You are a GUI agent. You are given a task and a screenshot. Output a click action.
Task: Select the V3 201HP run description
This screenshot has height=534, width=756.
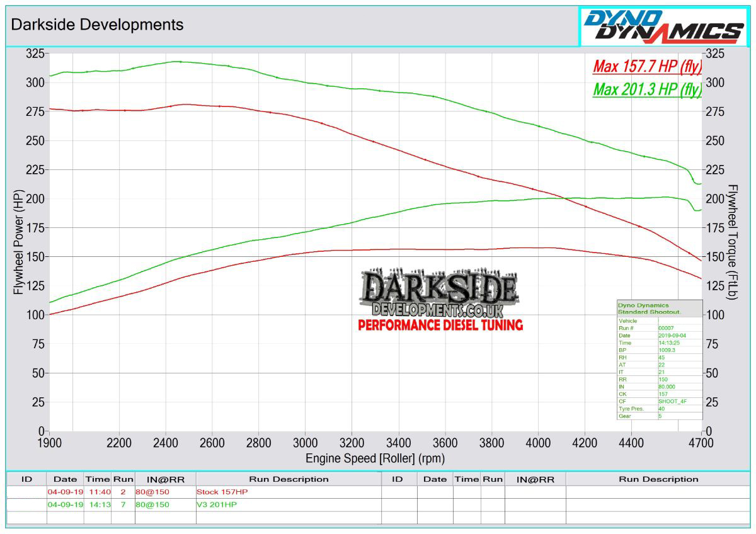pyautogui.click(x=217, y=504)
